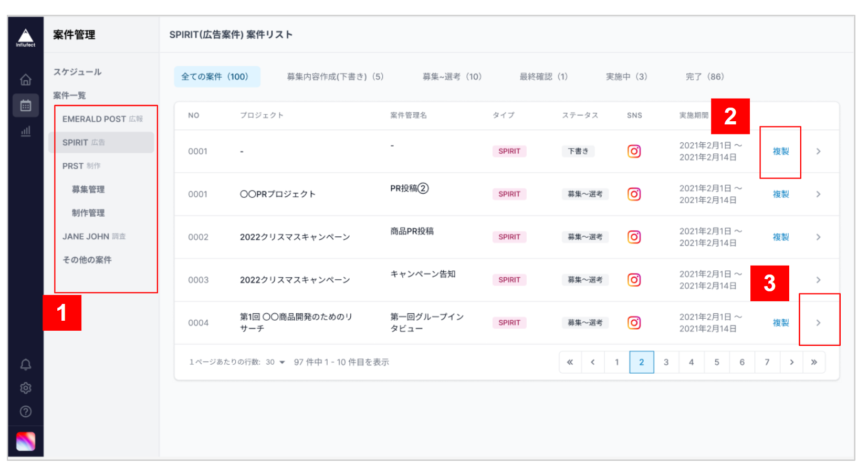Go to page 4 in pagination

pos(692,362)
